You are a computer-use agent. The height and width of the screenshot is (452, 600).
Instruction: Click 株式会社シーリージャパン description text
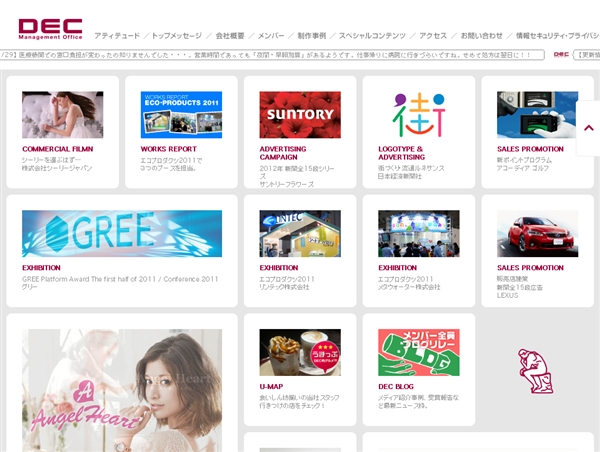(57, 168)
